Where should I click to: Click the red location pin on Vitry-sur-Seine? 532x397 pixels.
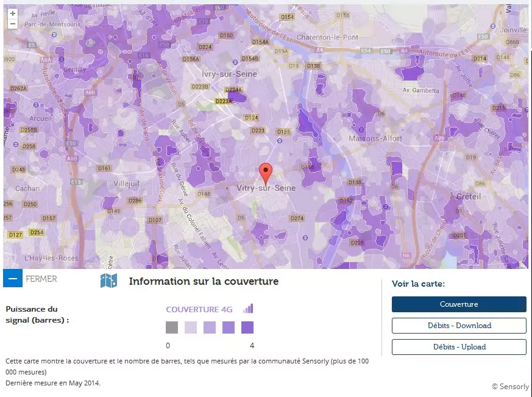point(266,173)
